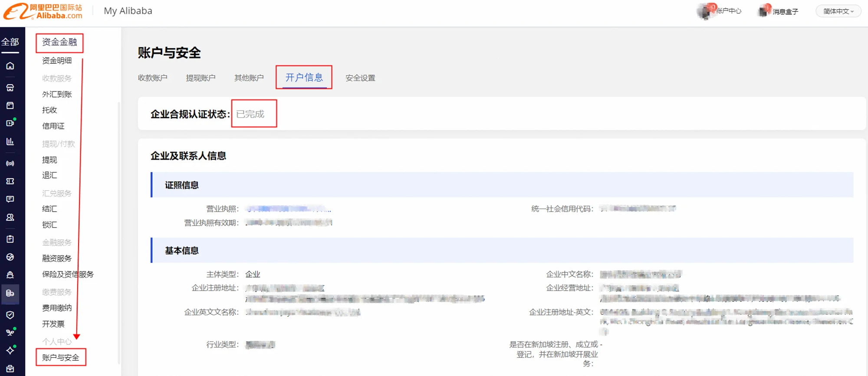
Task: Select the shield checkmark icon in the sidebar
Action: click(x=10, y=315)
